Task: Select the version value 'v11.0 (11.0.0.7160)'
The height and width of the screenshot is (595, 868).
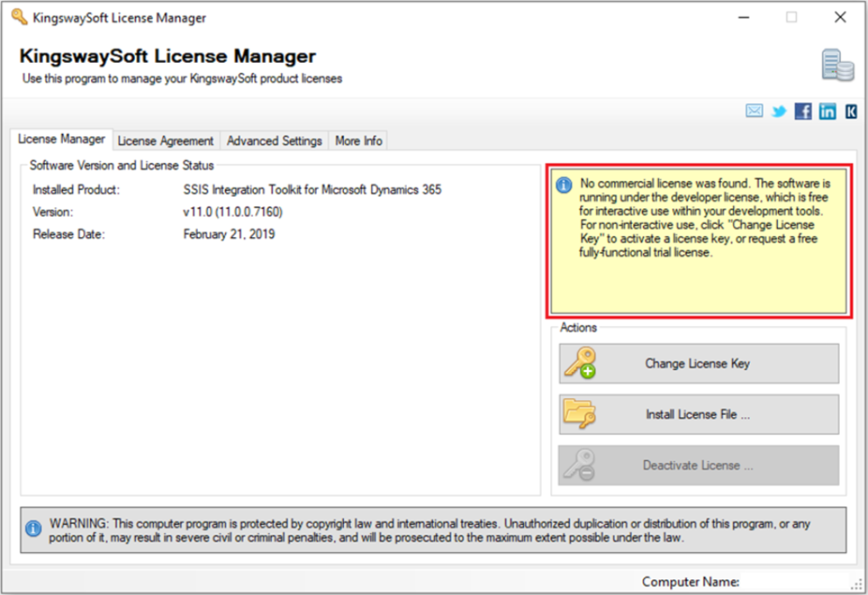Action: tap(233, 212)
